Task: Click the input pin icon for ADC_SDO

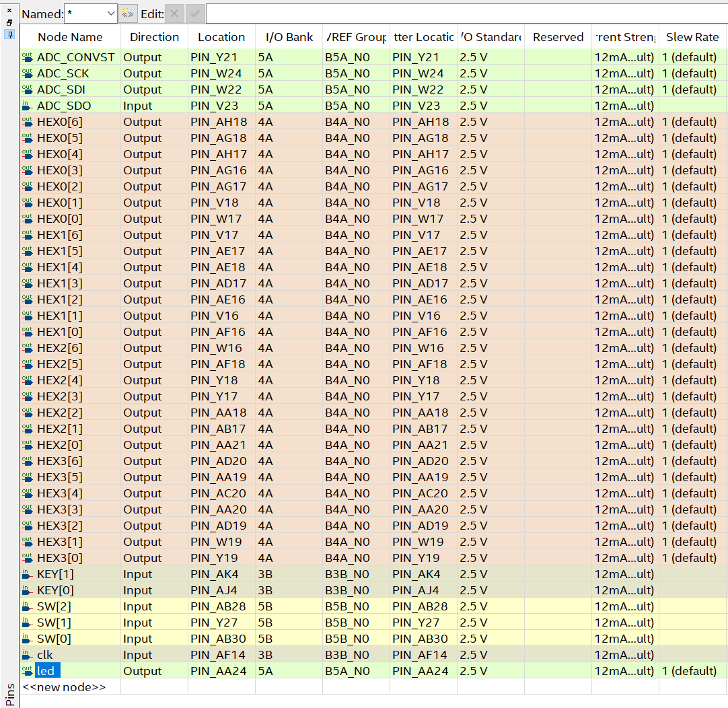Action: [28, 106]
